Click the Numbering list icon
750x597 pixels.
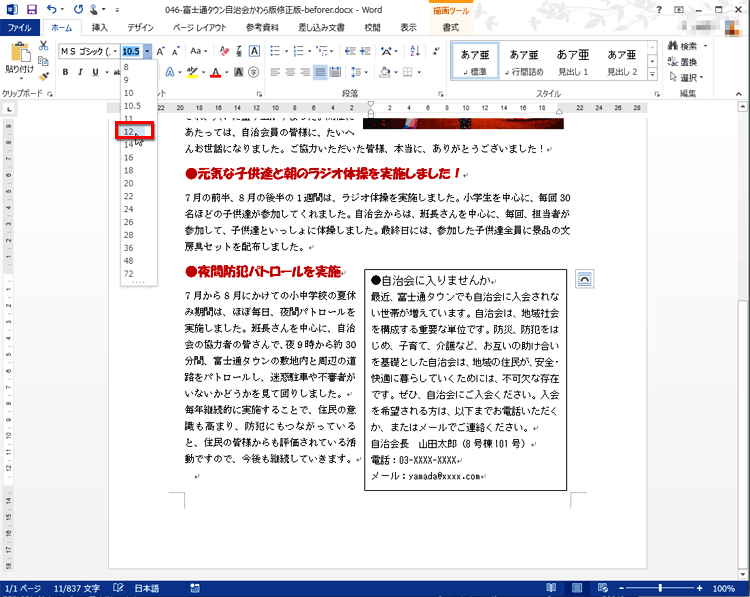pyautogui.click(x=298, y=51)
